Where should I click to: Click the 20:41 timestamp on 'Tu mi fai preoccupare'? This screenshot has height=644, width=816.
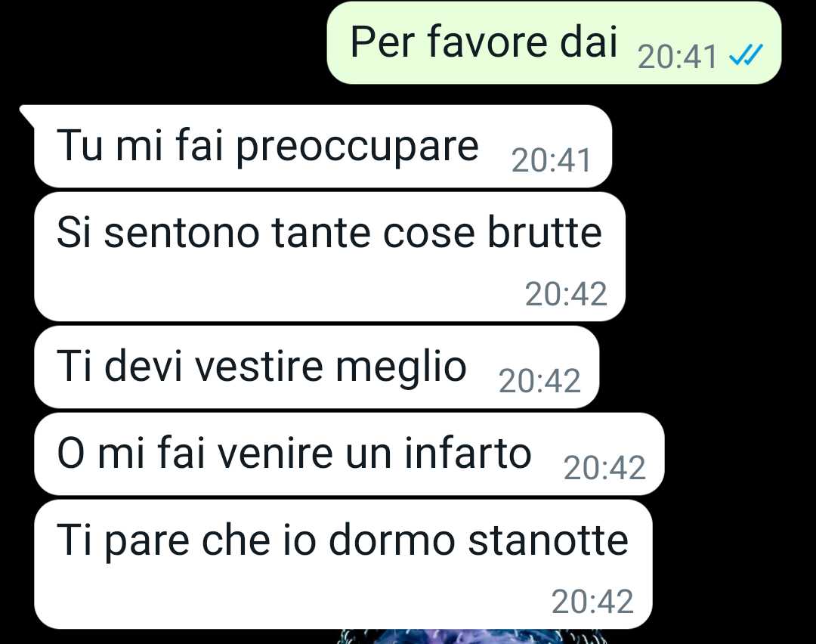point(551,159)
